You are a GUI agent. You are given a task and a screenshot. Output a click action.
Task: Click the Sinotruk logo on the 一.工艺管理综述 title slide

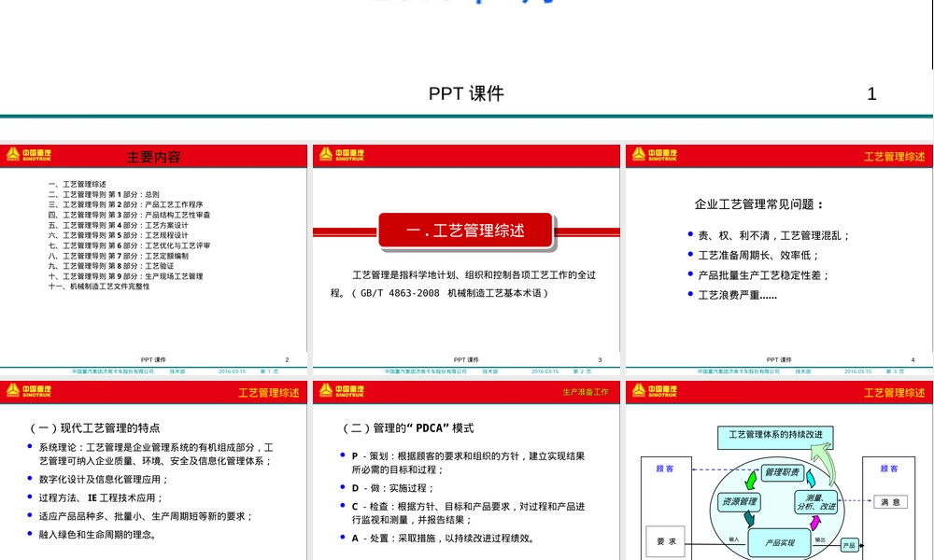341,155
